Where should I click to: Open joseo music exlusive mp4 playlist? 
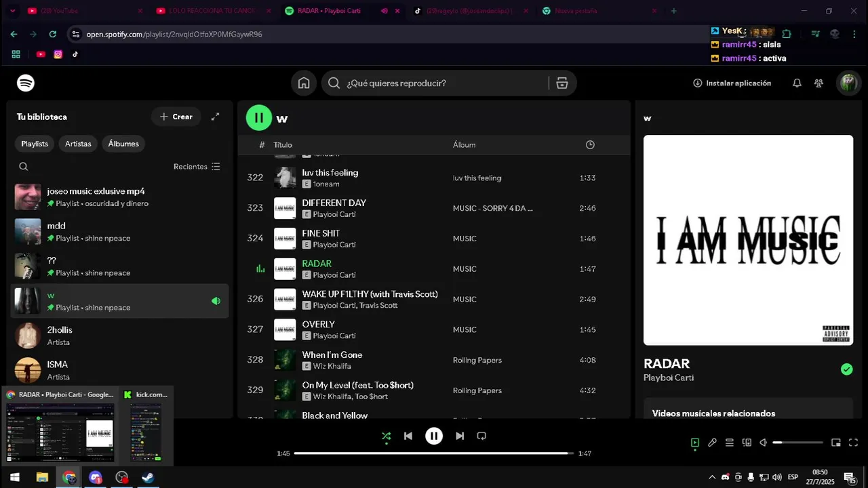(x=120, y=197)
